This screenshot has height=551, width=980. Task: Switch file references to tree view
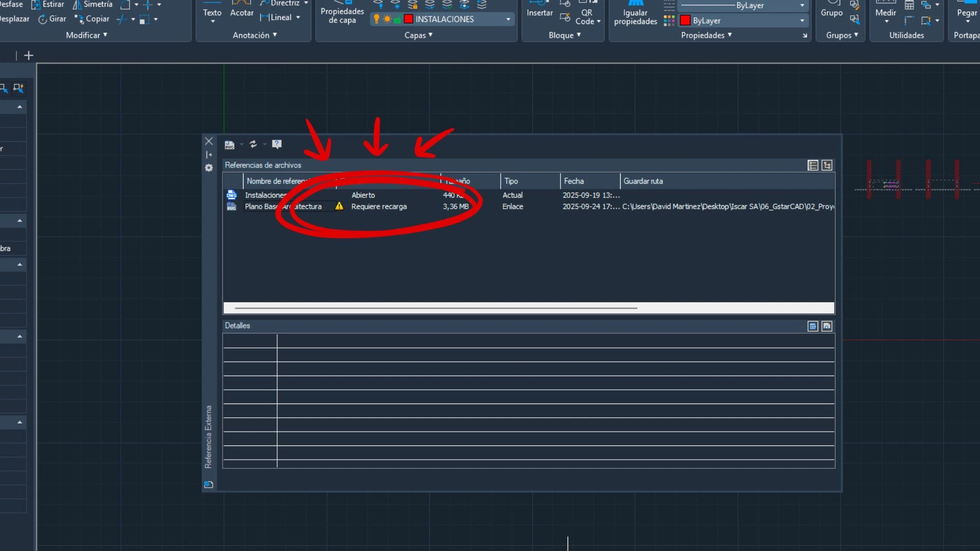pos(827,165)
